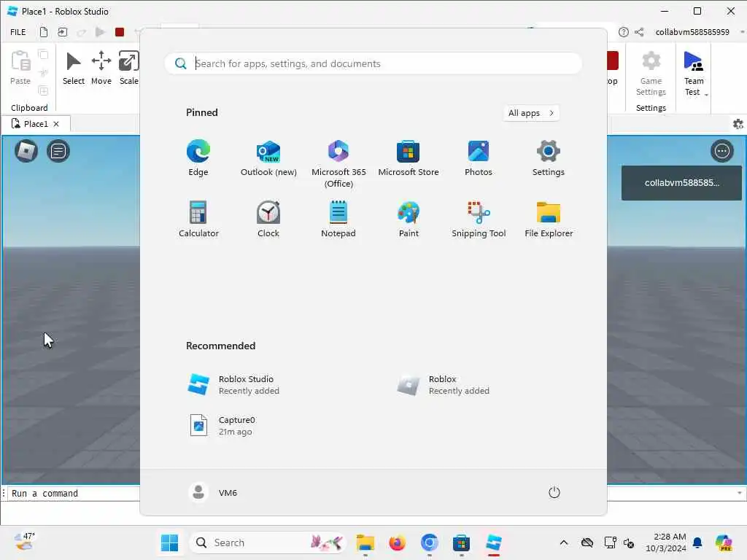Open the network tray icon
The image size is (747, 560).
[x=610, y=542]
